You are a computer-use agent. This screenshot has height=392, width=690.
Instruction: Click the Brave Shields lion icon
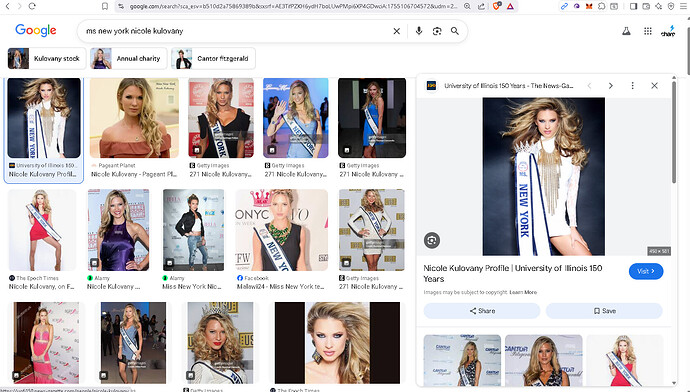tap(496, 6)
